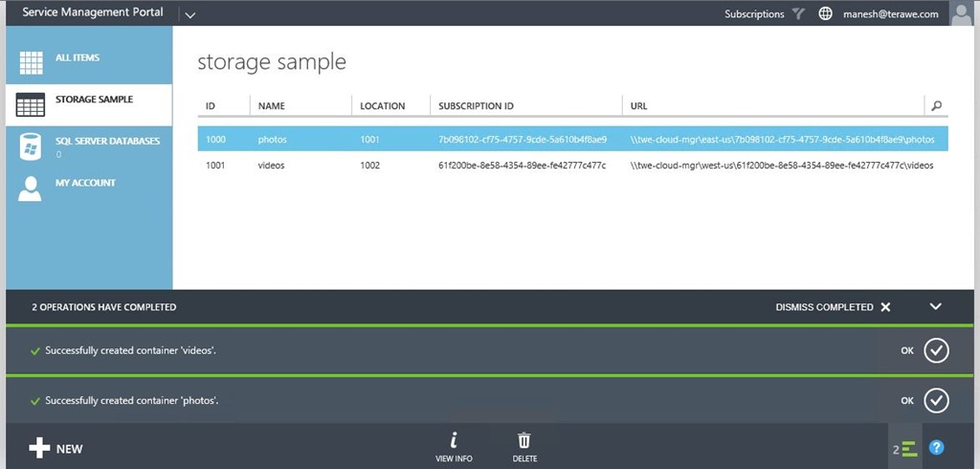Click the globe language icon
The height and width of the screenshot is (469, 980).
(x=826, y=14)
